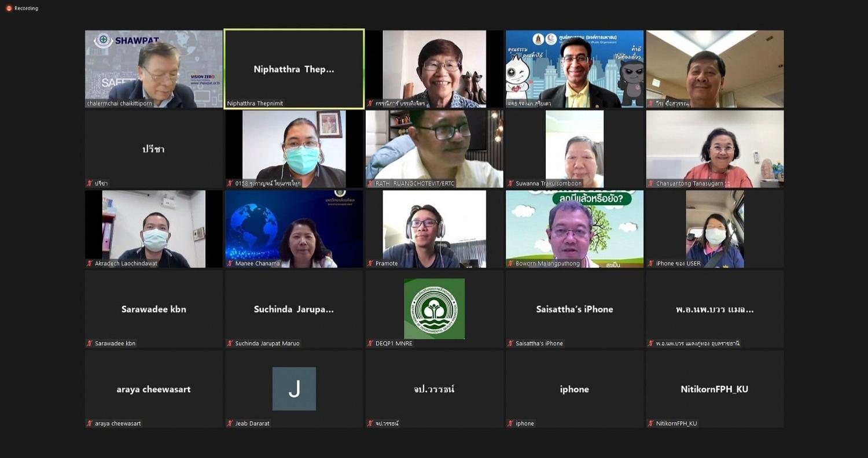The width and height of the screenshot is (868, 458).
Task: Click muted mic icon beside iPhone ของ USER
Action: [650, 263]
